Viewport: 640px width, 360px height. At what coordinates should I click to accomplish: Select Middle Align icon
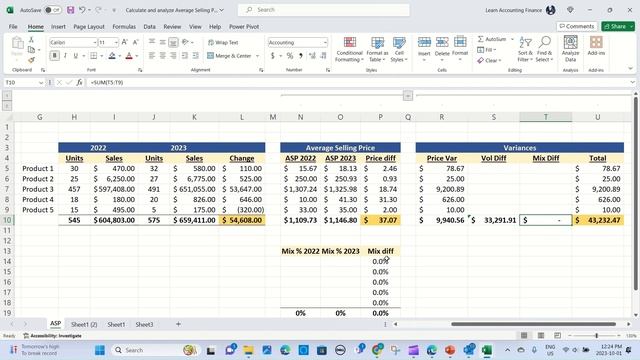162,42
